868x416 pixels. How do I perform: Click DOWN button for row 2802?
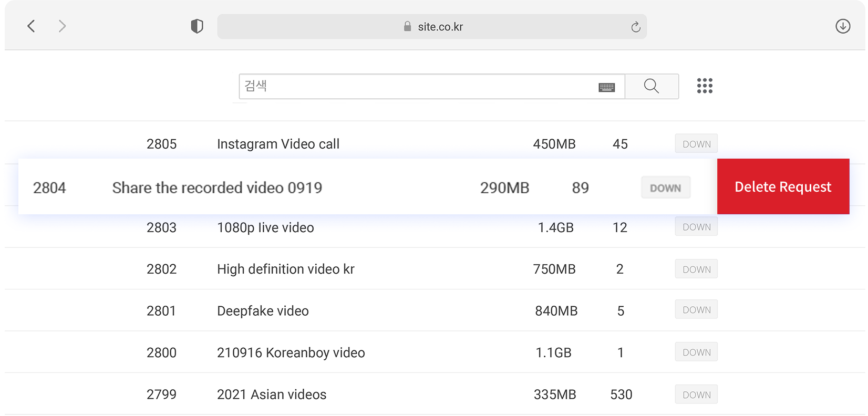tap(696, 269)
